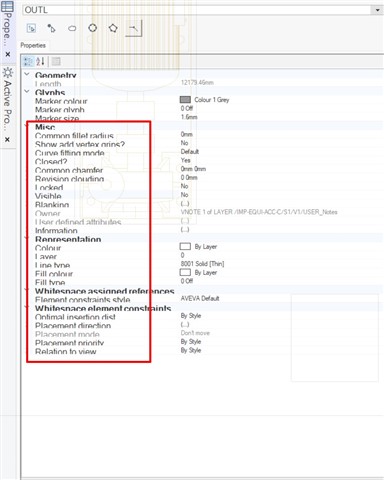Collapse the Geometry category
Image resolution: width=384 pixels, height=480 pixels.
[x=27, y=74]
